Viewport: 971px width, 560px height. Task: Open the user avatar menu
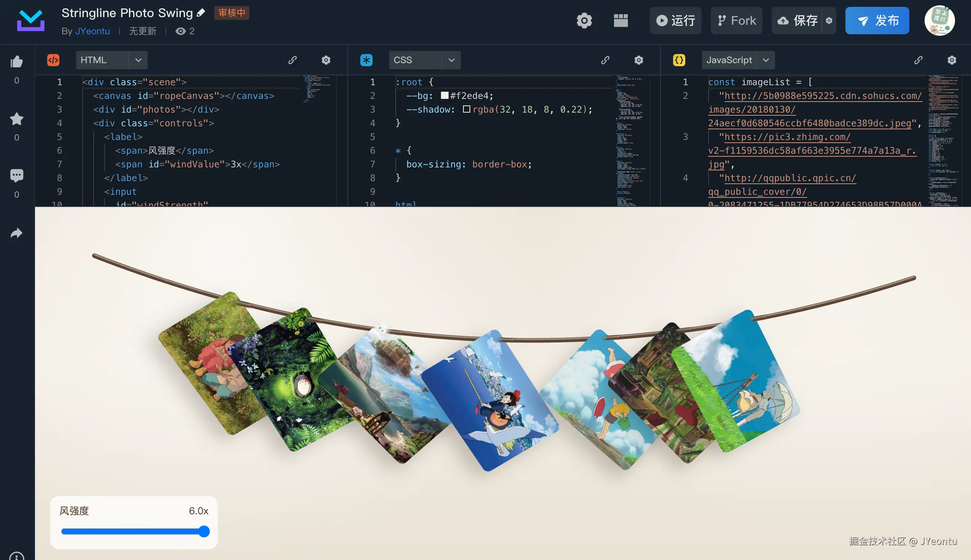point(939,21)
